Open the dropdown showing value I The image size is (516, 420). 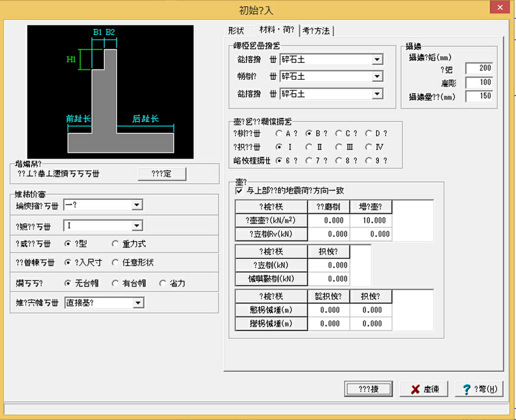click(137, 226)
